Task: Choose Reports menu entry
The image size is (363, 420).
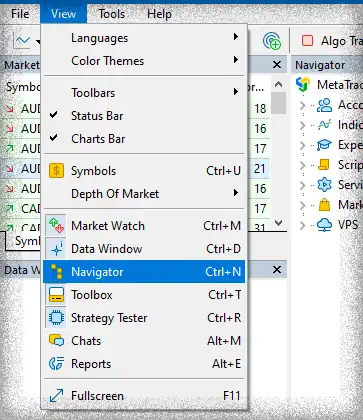Action: click(144, 364)
